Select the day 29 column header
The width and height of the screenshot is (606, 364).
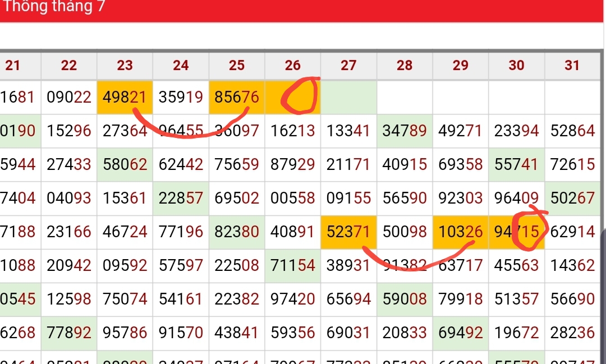click(461, 65)
